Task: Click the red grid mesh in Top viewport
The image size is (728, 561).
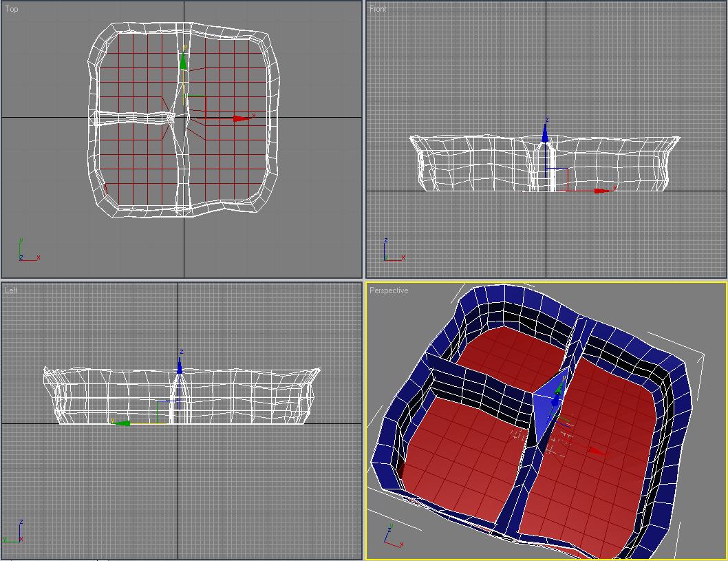Action: tap(227, 165)
